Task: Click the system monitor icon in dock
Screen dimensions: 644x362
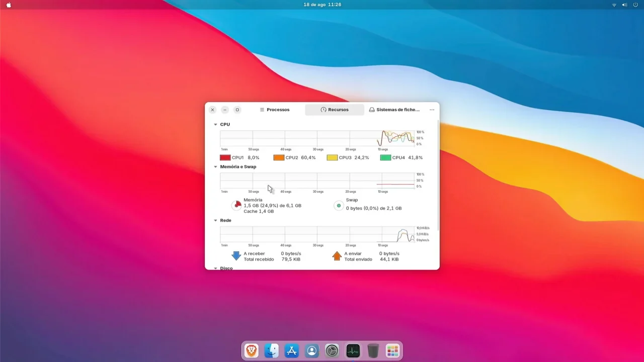Action: (x=353, y=350)
